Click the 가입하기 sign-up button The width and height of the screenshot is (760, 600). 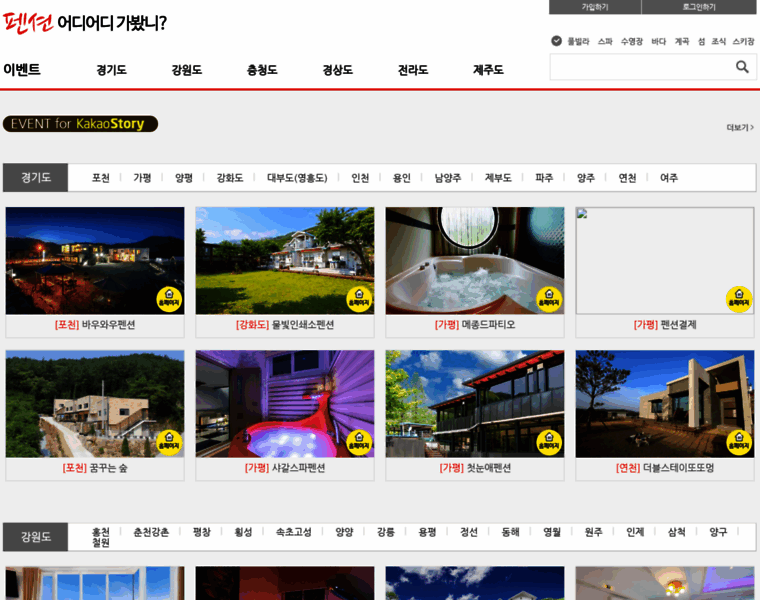click(x=595, y=7)
